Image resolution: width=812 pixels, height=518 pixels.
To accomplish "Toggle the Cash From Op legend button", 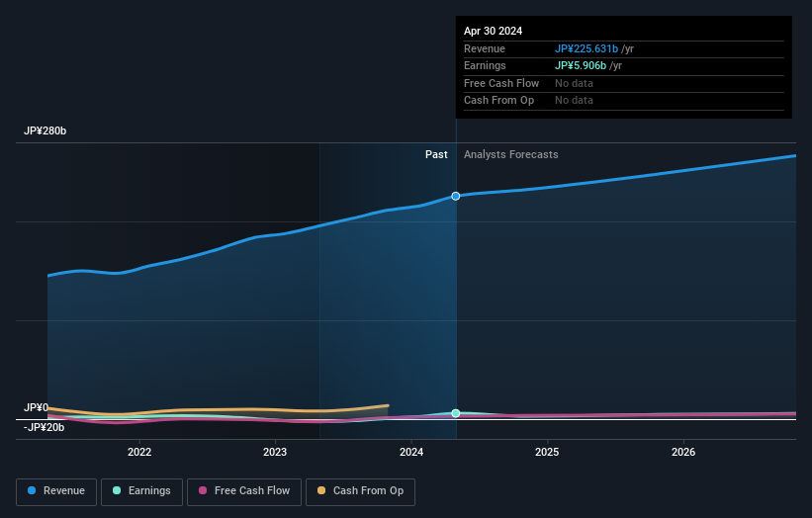I will pos(360,491).
